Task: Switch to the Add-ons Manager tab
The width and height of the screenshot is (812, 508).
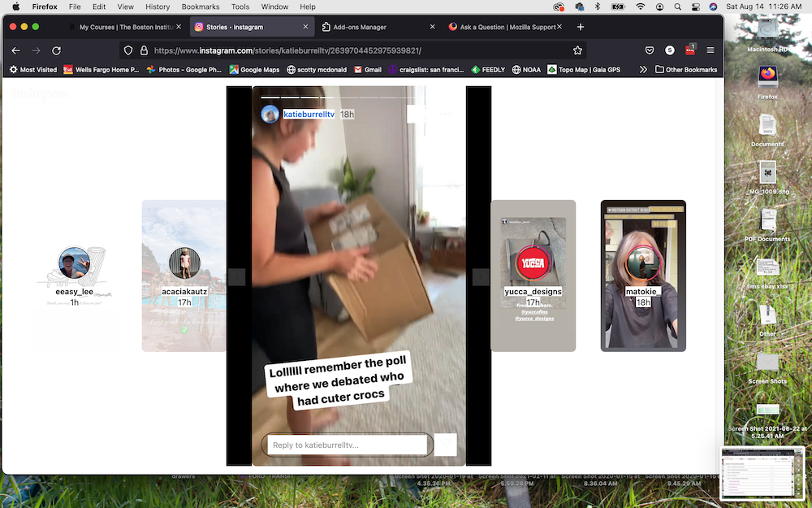Action: [378, 27]
